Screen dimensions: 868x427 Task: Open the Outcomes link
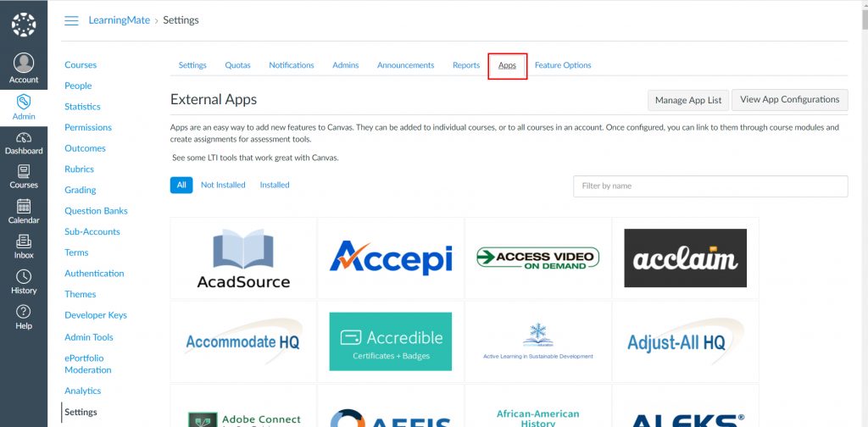[x=86, y=148]
